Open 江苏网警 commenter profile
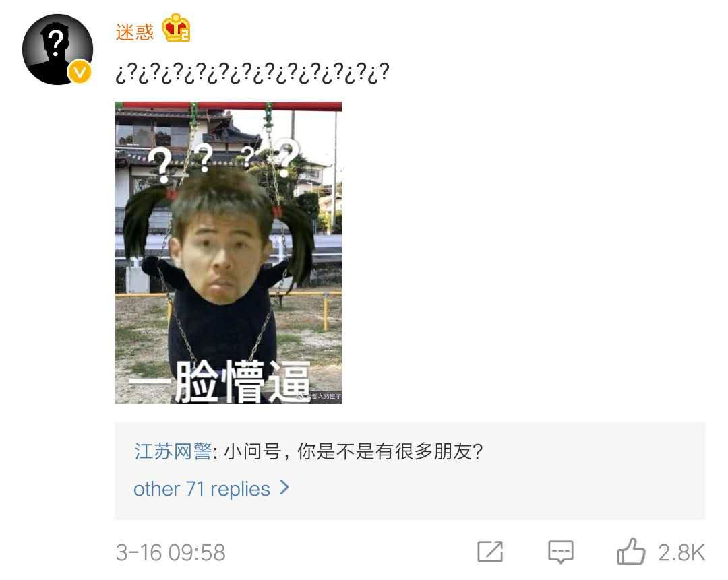This screenshot has height=580, width=728. coord(173,451)
